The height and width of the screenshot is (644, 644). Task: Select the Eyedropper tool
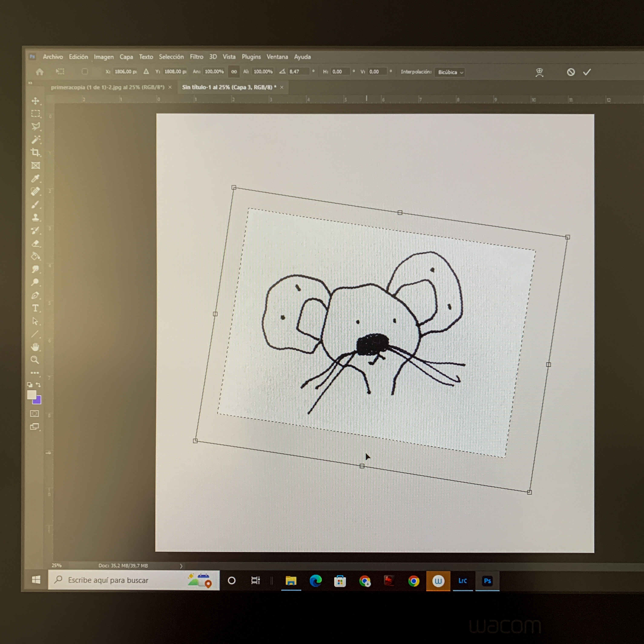click(35, 179)
